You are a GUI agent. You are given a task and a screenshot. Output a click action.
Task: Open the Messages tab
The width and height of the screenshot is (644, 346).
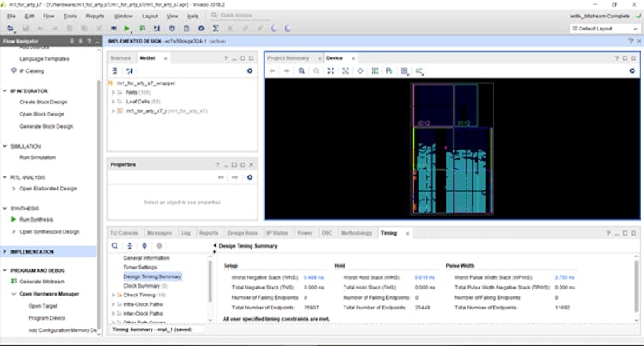(159, 233)
